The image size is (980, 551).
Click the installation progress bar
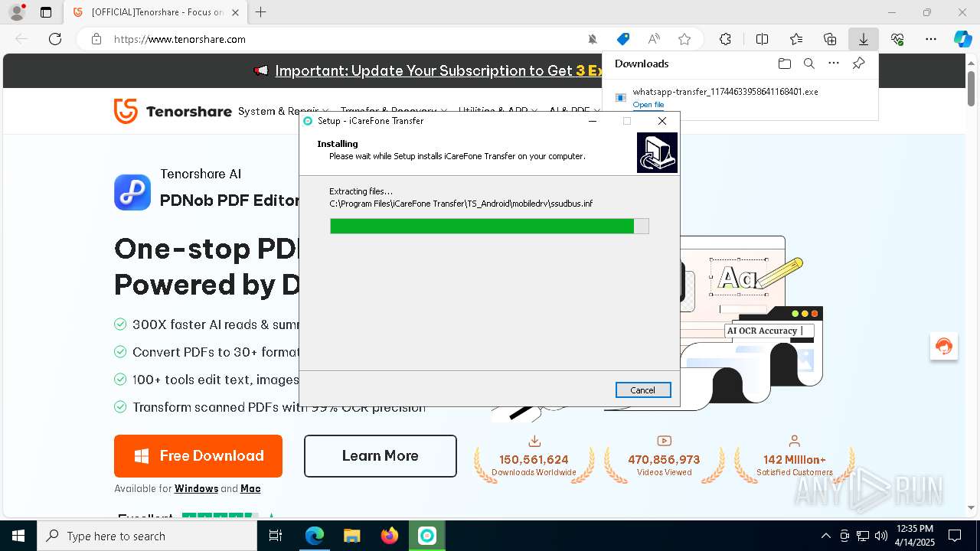pyautogui.click(x=489, y=226)
